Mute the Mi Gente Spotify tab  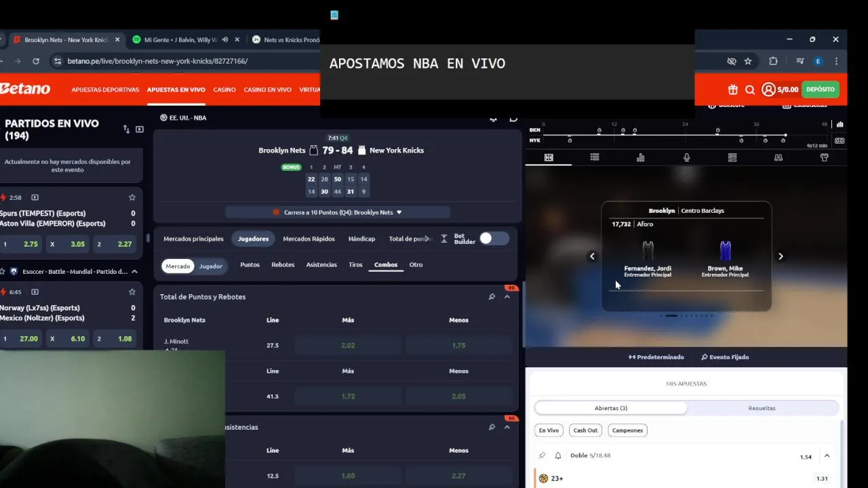(x=224, y=40)
